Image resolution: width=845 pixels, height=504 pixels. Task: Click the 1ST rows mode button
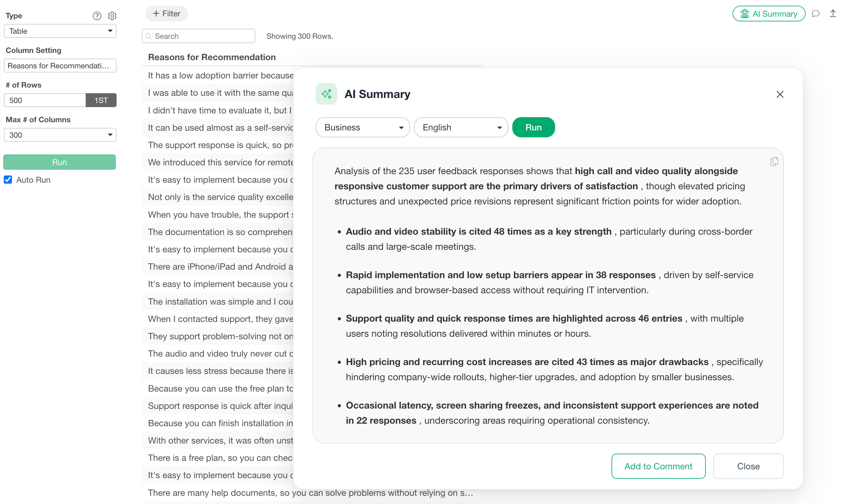(101, 100)
